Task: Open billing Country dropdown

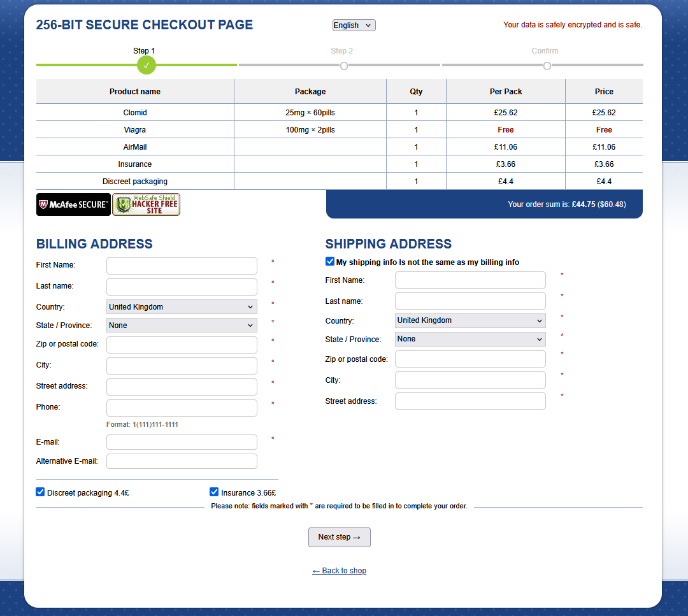Action: [x=182, y=306]
